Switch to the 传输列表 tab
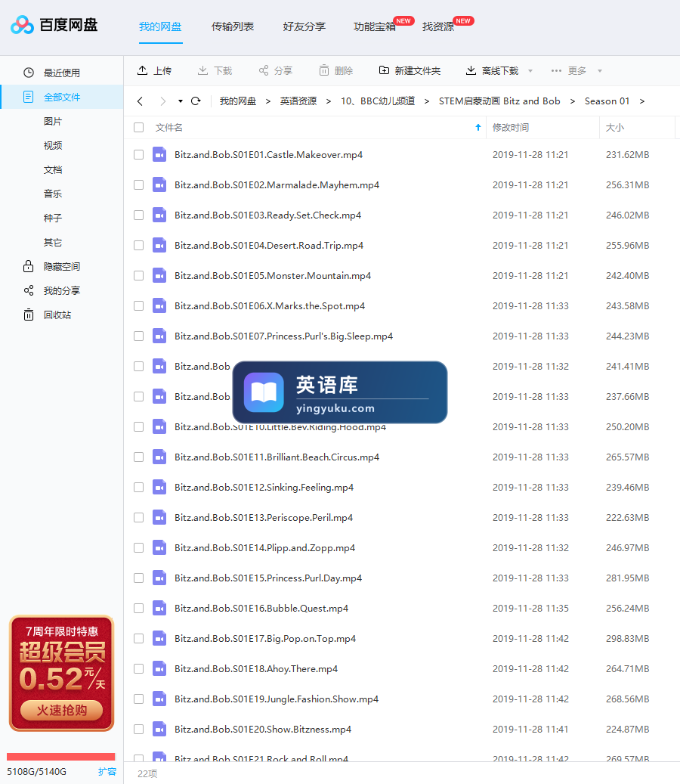 (232, 26)
